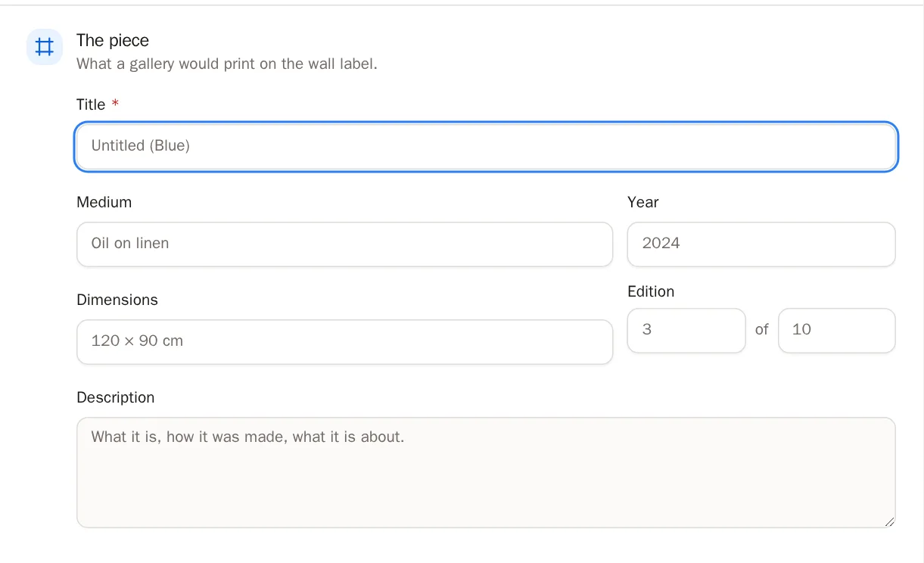
Task: Click the Description field label
Action: (116, 398)
